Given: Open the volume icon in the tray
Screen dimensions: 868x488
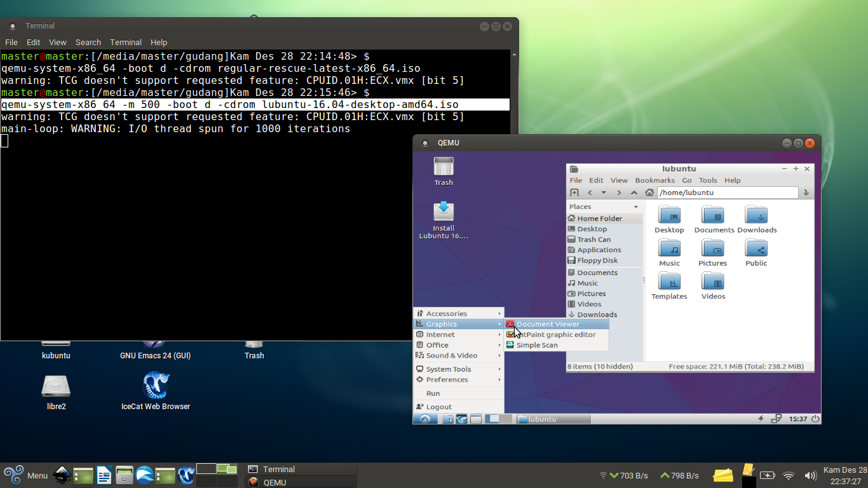Looking at the screenshot, I should point(810,475).
